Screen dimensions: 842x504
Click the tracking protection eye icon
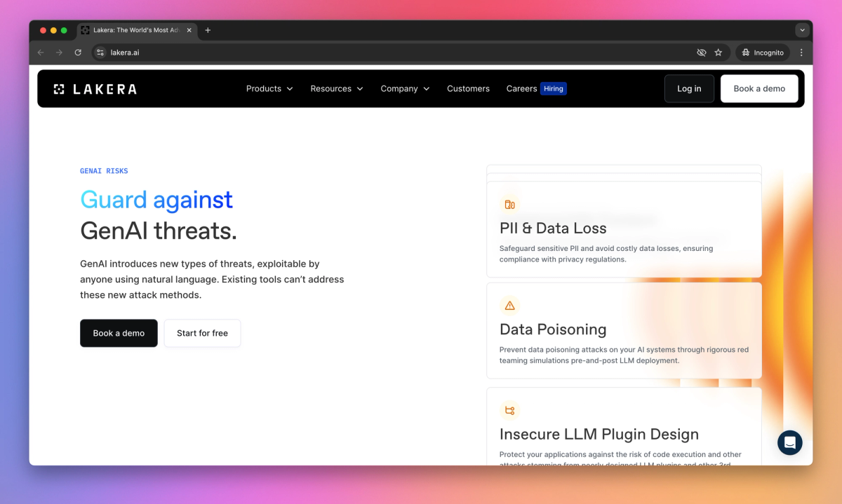[701, 53]
